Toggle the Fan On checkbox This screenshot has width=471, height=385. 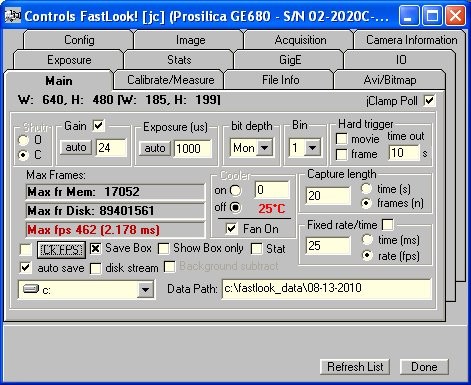coord(231,229)
